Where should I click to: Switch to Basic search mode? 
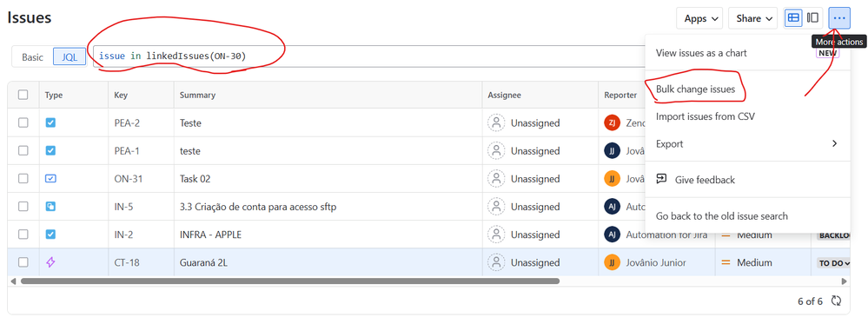(33, 57)
